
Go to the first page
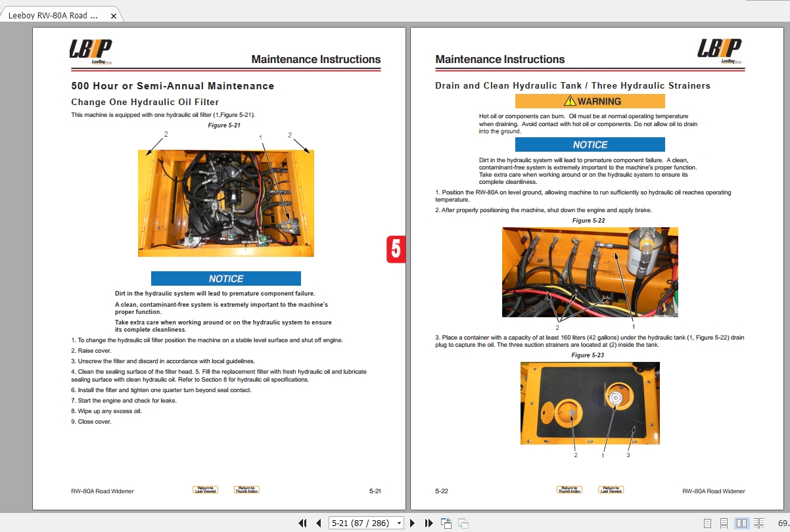coord(302,523)
